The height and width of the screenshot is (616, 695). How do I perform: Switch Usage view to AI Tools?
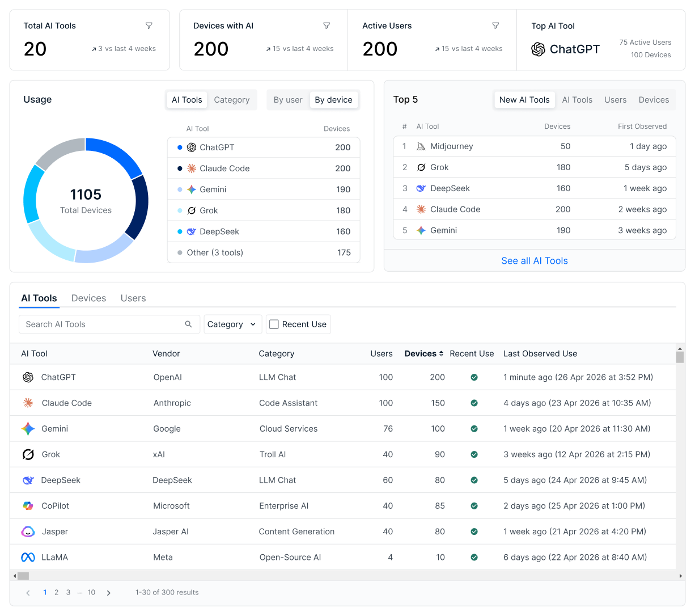(187, 100)
